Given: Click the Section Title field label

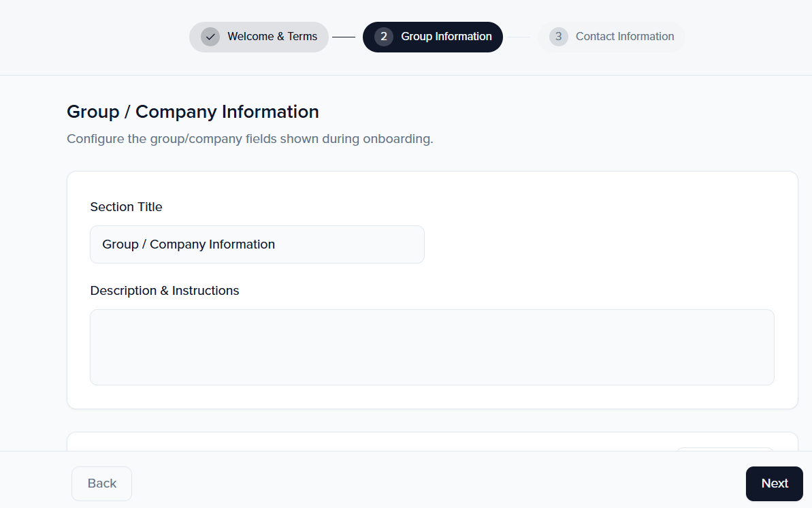Looking at the screenshot, I should pyautogui.click(x=126, y=207).
